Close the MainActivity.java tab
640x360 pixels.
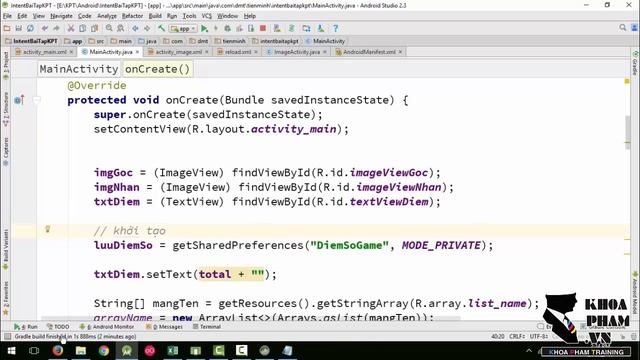pos(137,52)
